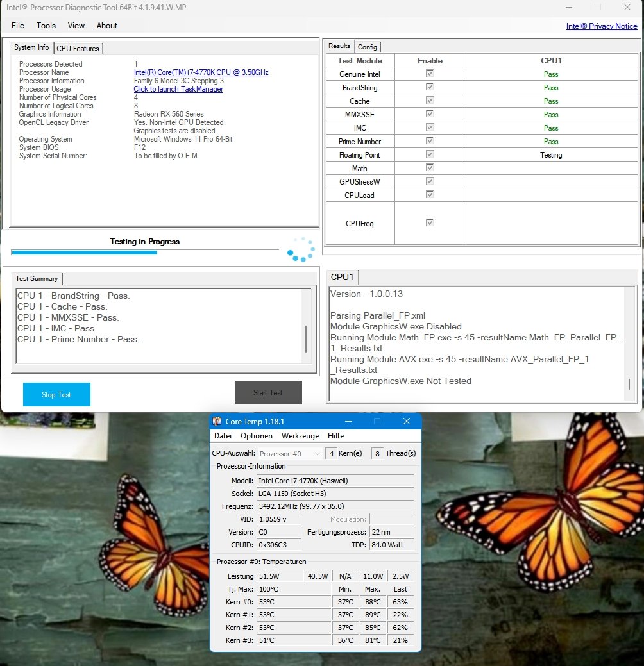Screen dimensions: 644x666
Task: Open the Intel Privacy Notice link
Action: (x=602, y=26)
